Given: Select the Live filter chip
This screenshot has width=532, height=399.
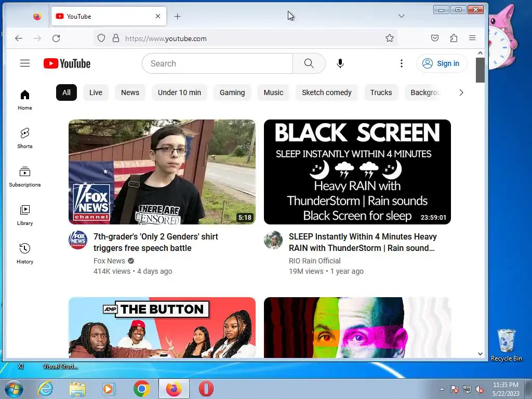Looking at the screenshot, I should pyautogui.click(x=96, y=92).
